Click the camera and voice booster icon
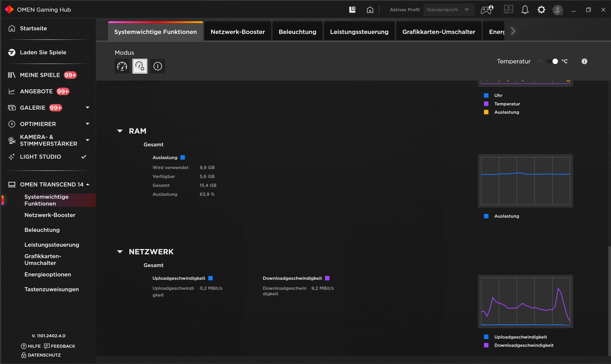 tap(12, 140)
